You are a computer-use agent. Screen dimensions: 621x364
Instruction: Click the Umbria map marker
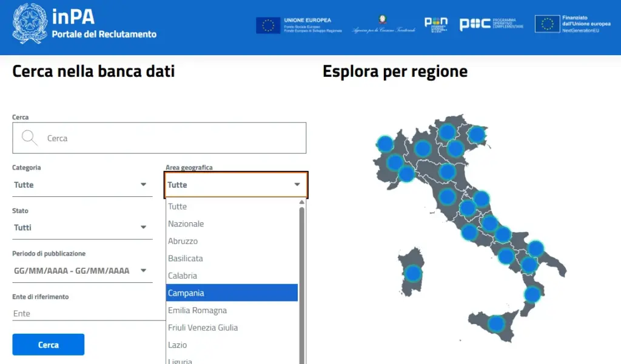coord(468,208)
